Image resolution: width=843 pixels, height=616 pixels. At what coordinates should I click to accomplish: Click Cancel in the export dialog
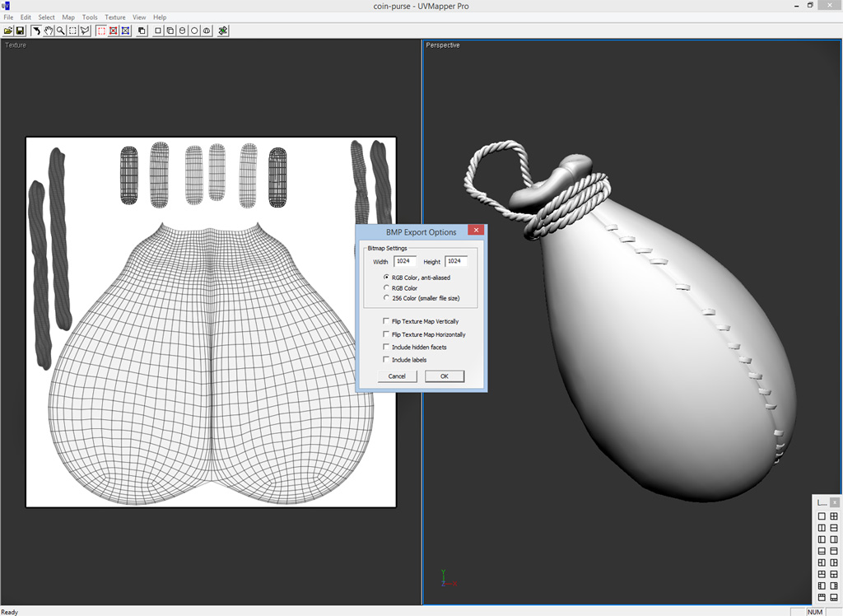(x=397, y=376)
